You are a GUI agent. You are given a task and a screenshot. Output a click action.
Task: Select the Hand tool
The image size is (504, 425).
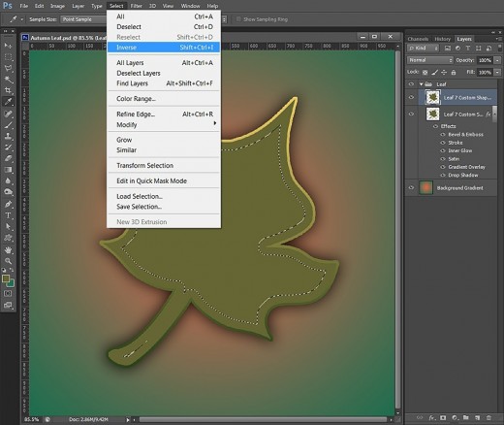tap(8, 249)
